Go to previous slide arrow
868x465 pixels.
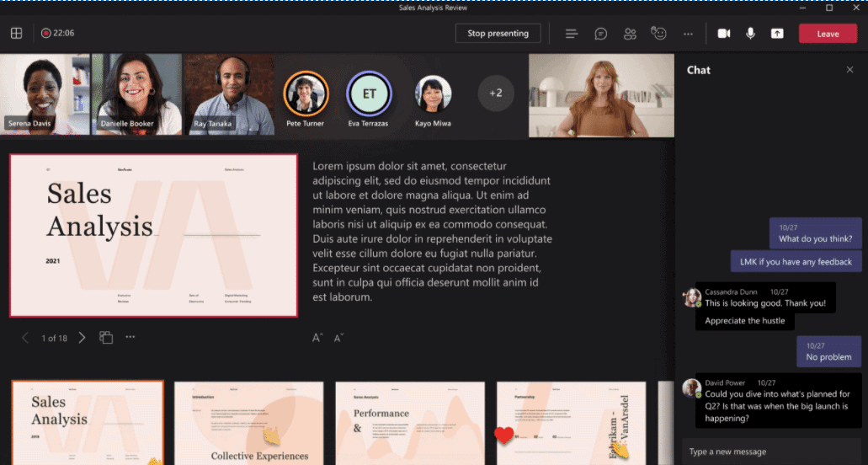(x=25, y=338)
